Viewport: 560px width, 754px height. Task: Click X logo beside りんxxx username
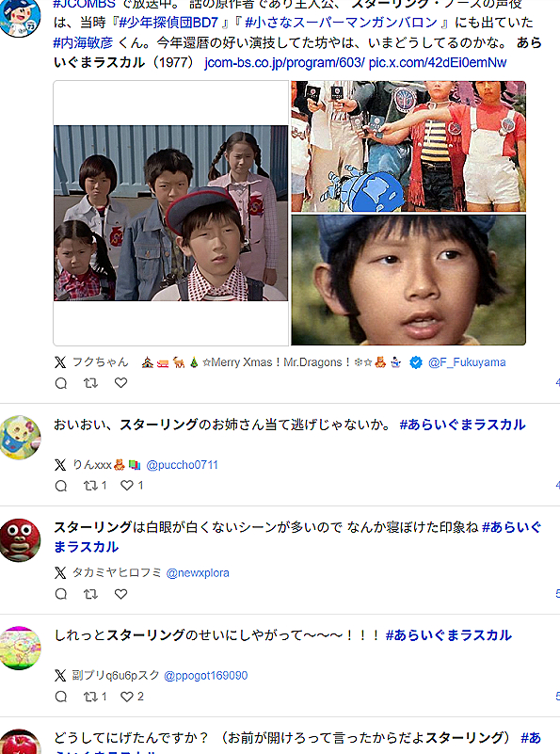tap(60, 465)
